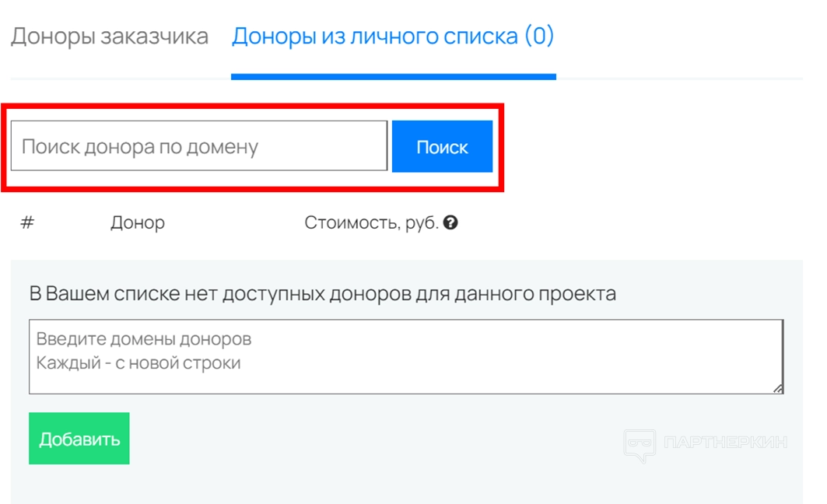Click the 'В Вашем списке нет доступных доноров' message
The height and width of the screenshot is (504, 827).
(x=322, y=294)
